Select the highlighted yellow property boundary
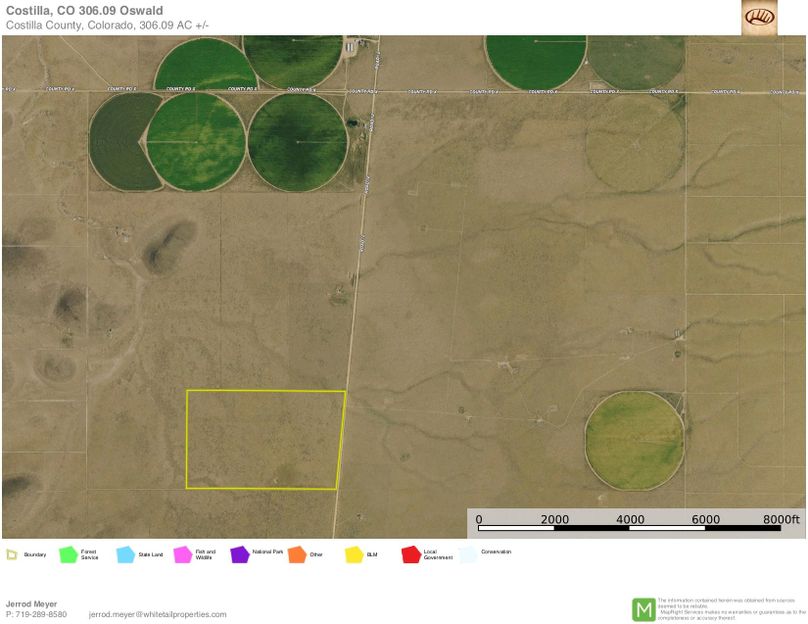The height and width of the screenshot is (624, 808). click(263, 438)
